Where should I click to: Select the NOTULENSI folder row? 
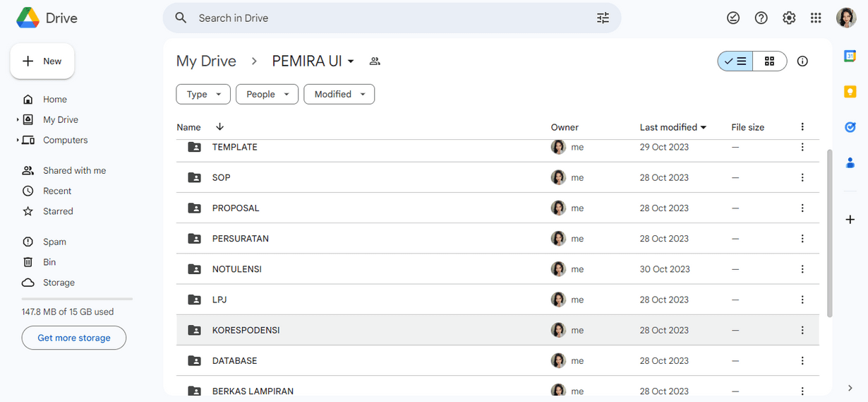coord(498,269)
